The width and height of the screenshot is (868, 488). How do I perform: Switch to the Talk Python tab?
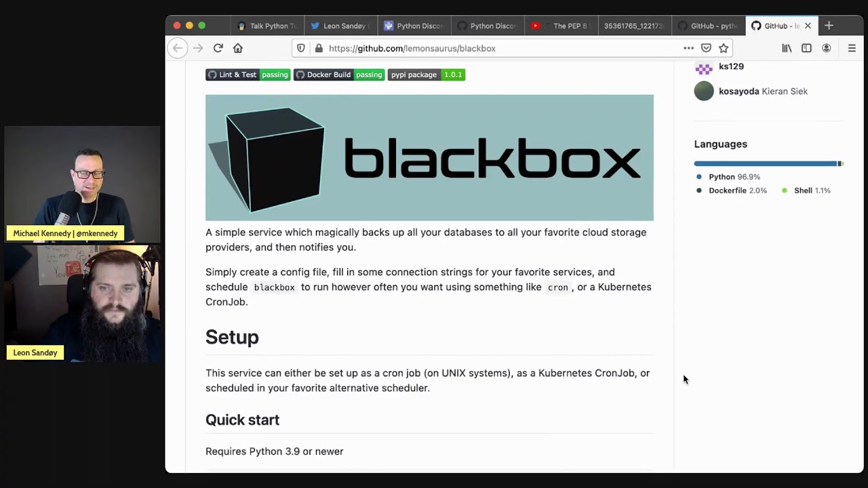pos(267,26)
